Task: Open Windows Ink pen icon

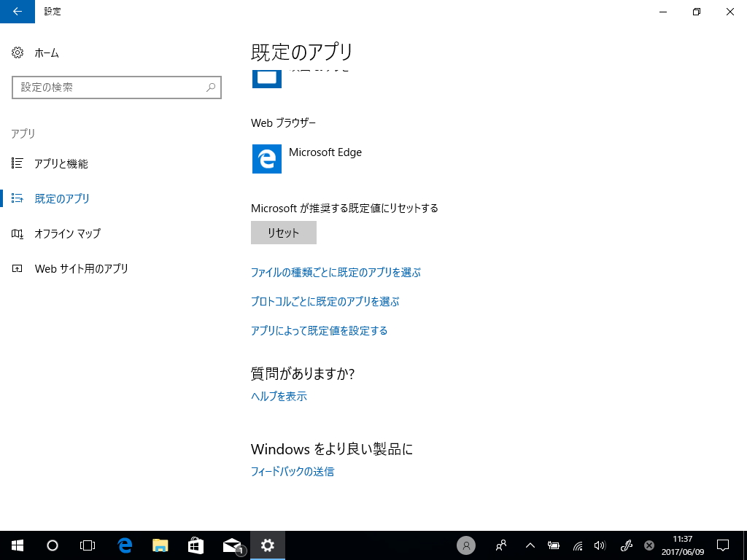Action: (627, 545)
